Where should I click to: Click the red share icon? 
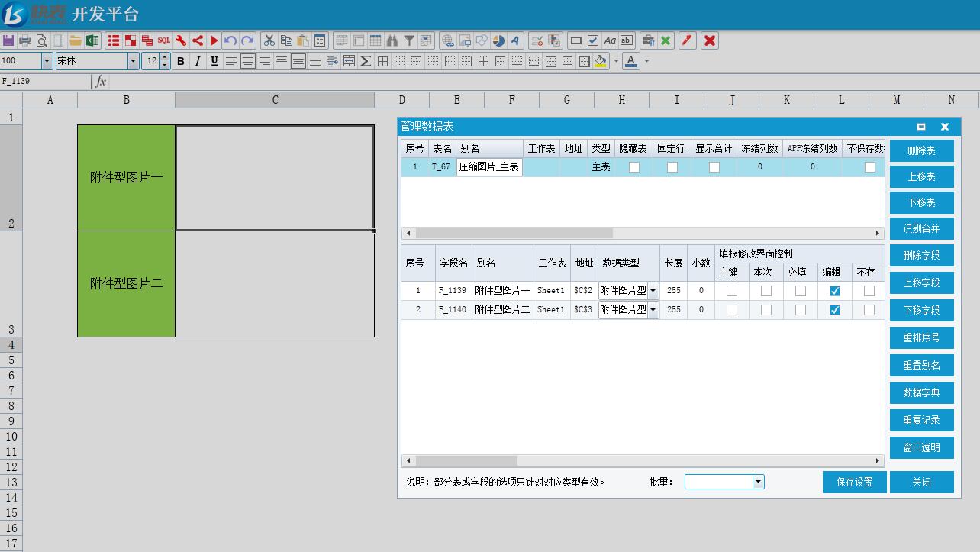coord(198,40)
